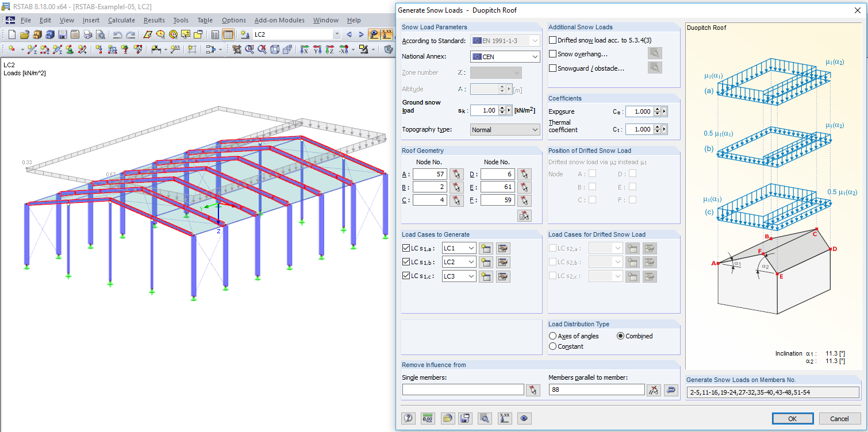This screenshot has height=432, width=868.
Task: Graphically select members parallel to member
Action: click(654, 389)
